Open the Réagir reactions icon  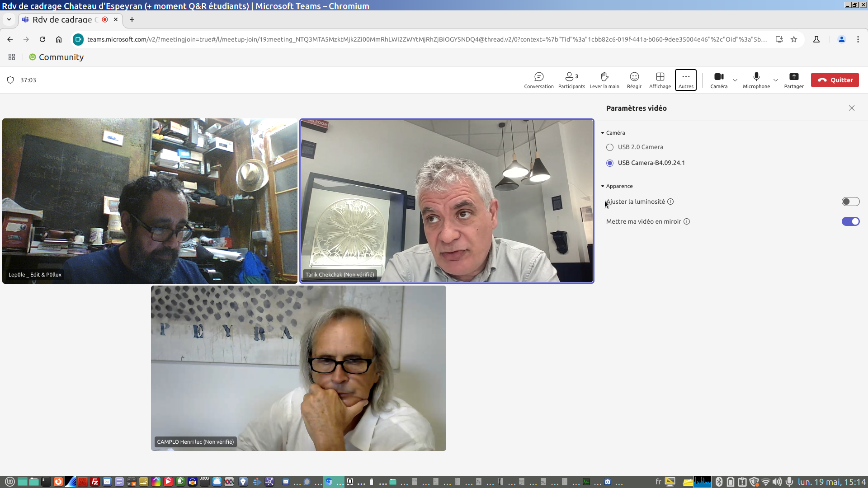point(634,80)
